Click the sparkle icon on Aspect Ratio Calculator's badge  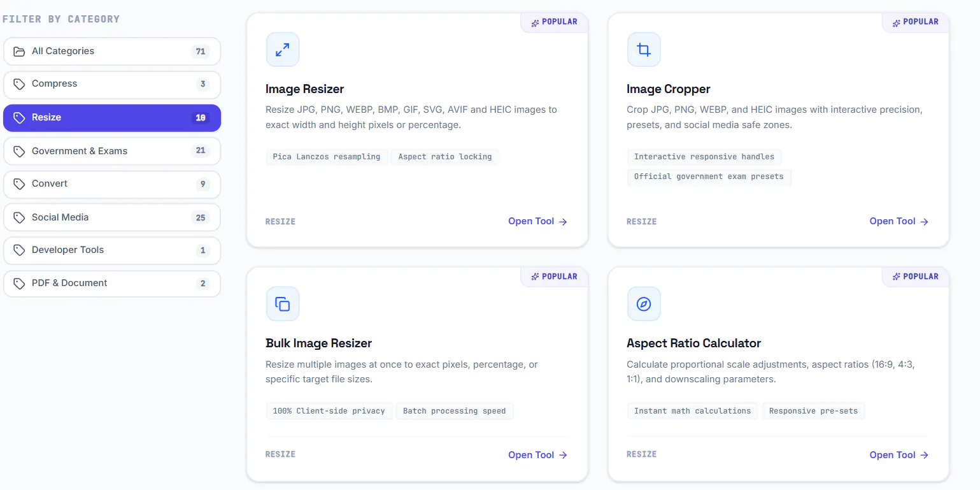click(897, 277)
